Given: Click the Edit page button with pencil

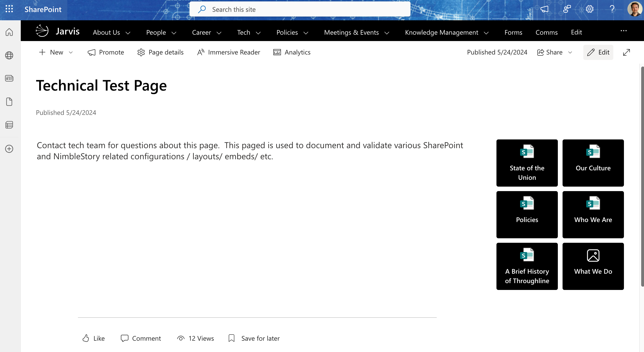Looking at the screenshot, I should (x=598, y=52).
